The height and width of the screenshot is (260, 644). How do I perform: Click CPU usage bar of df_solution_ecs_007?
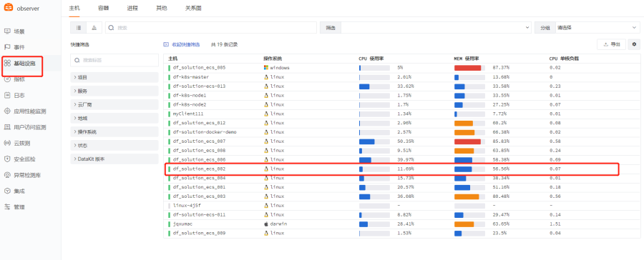[x=374, y=141]
